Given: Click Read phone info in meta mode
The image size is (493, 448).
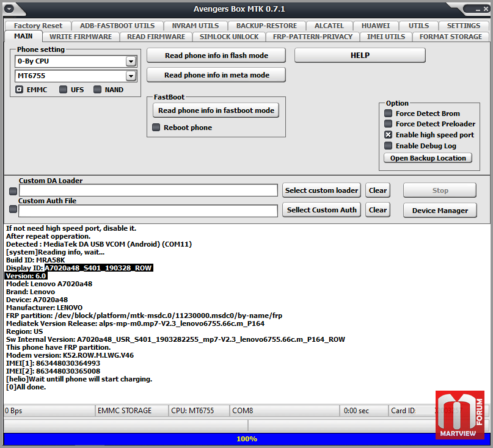Looking at the screenshot, I should (x=216, y=75).
